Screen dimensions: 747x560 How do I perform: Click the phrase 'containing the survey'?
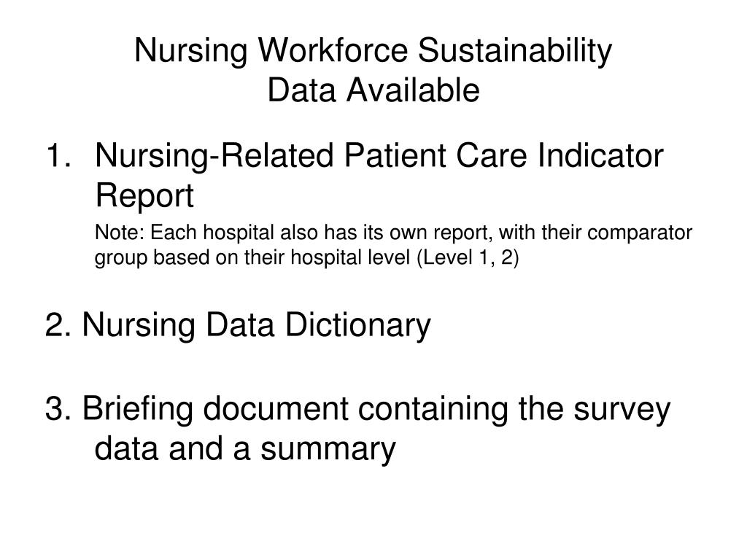(x=514, y=410)
